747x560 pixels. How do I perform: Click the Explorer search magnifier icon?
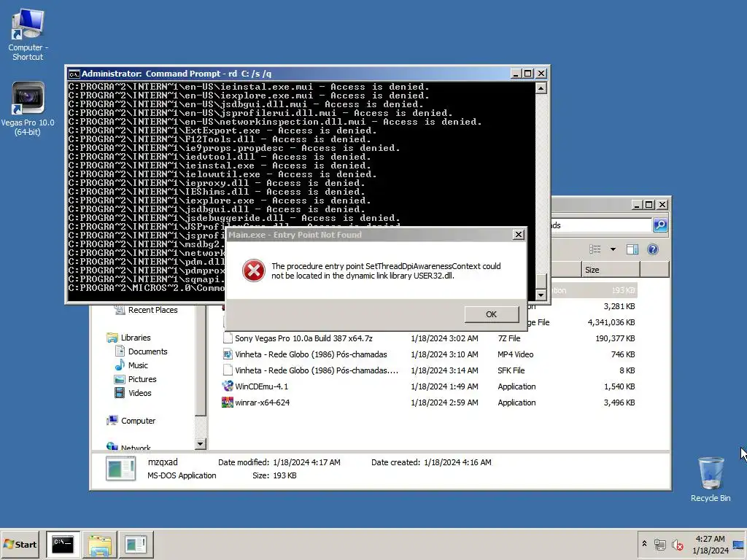660,225
